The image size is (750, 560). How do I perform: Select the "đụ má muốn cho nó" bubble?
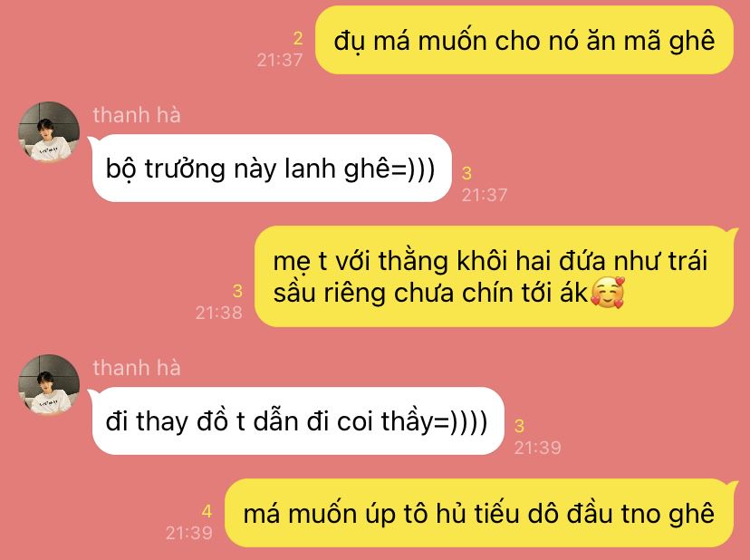tap(524, 40)
